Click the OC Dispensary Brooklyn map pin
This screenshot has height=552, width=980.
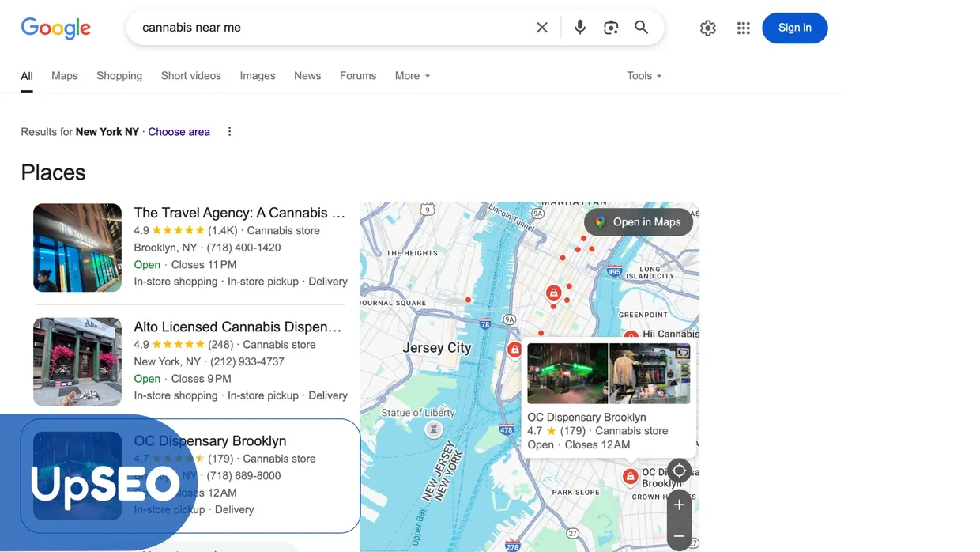click(x=630, y=477)
